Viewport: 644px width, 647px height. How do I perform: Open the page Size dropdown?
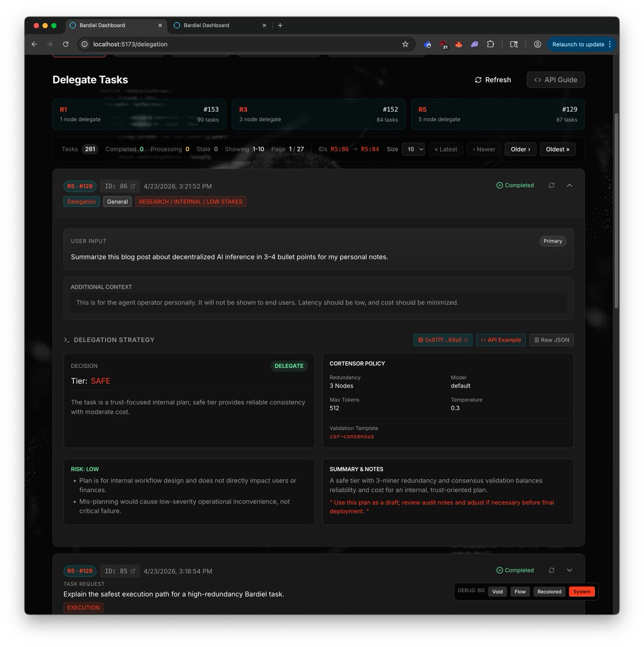point(413,149)
